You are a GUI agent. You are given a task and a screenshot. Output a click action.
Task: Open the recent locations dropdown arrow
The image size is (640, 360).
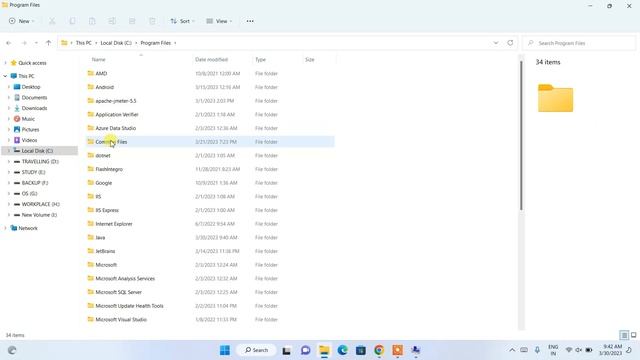[36, 43]
